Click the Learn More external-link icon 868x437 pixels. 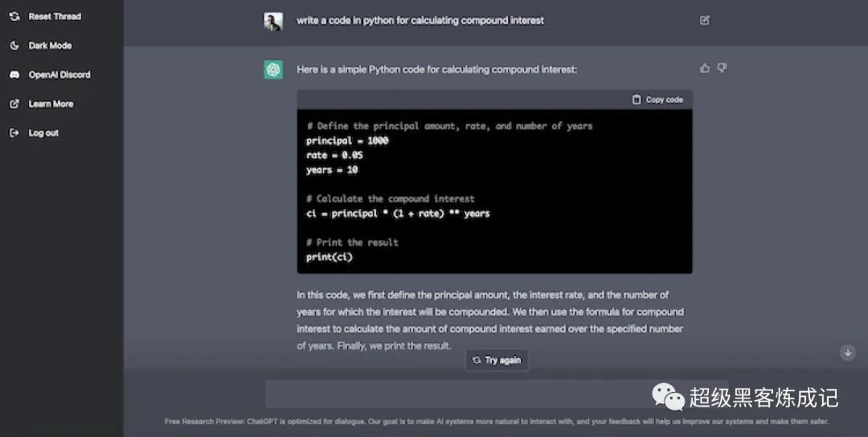point(14,104)
